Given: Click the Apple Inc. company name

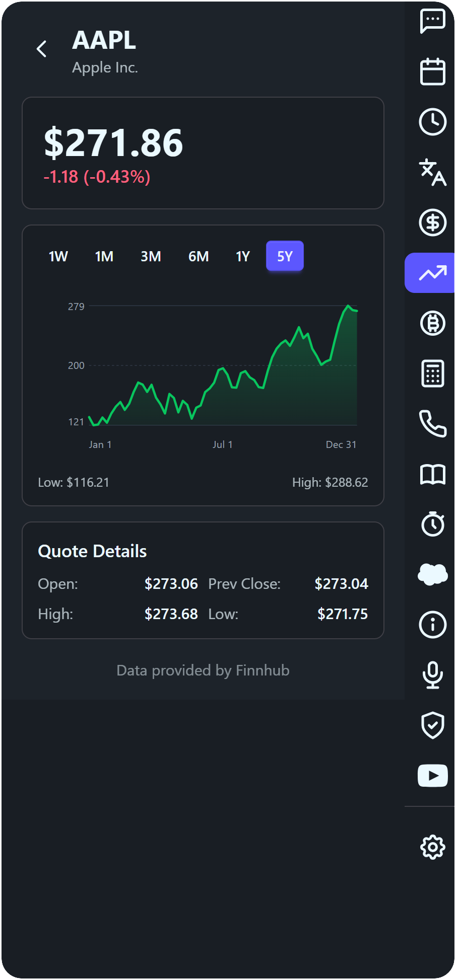Looking at the screenshot, I should 105,67.
